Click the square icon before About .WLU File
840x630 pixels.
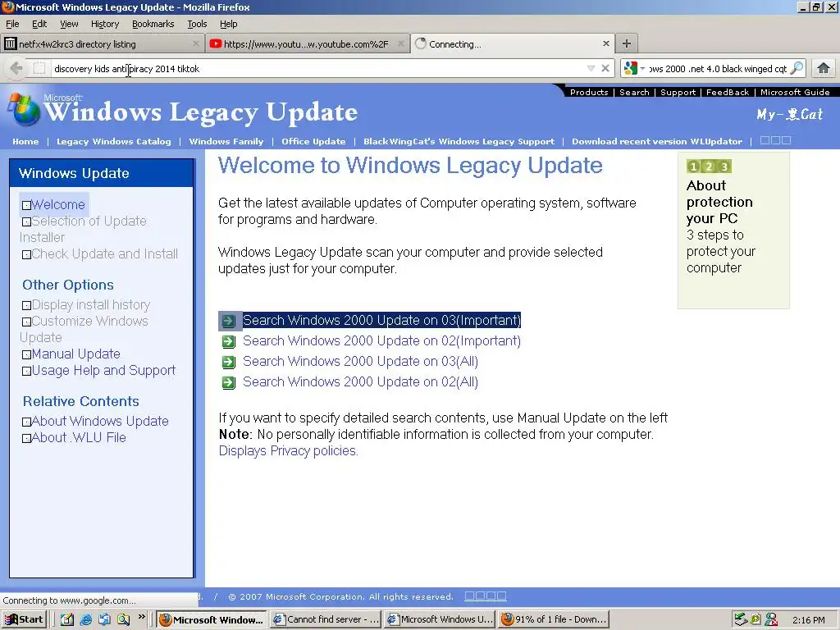click(x=26, y=438)
